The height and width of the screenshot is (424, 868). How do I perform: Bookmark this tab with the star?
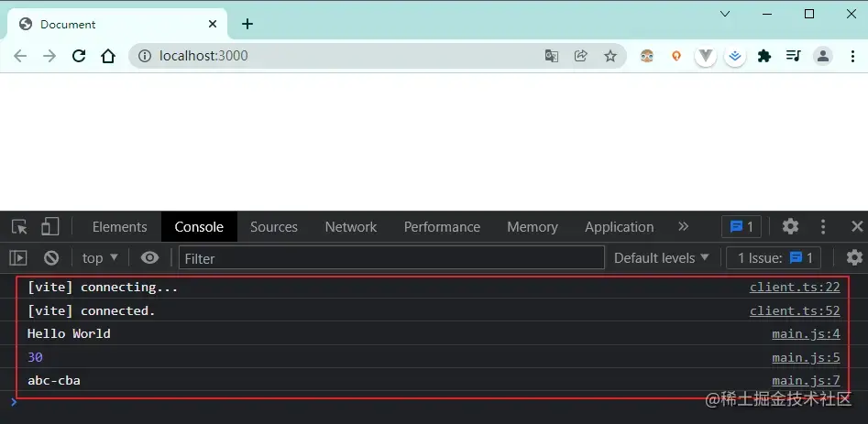610,56
